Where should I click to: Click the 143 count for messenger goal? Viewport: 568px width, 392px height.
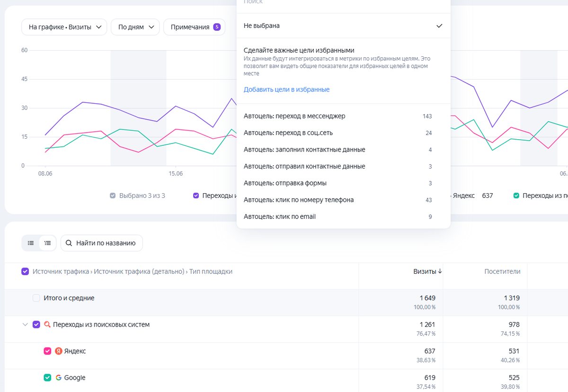pyautogui.click(x=427, y=116)
